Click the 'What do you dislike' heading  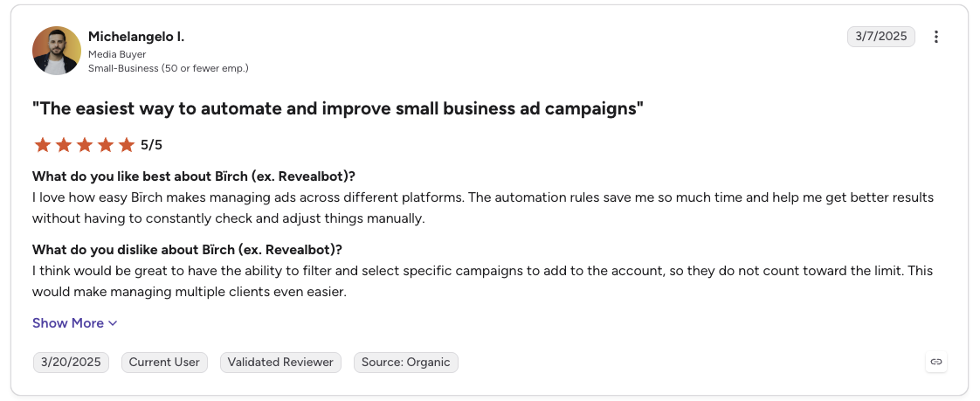tap(188, 250)
